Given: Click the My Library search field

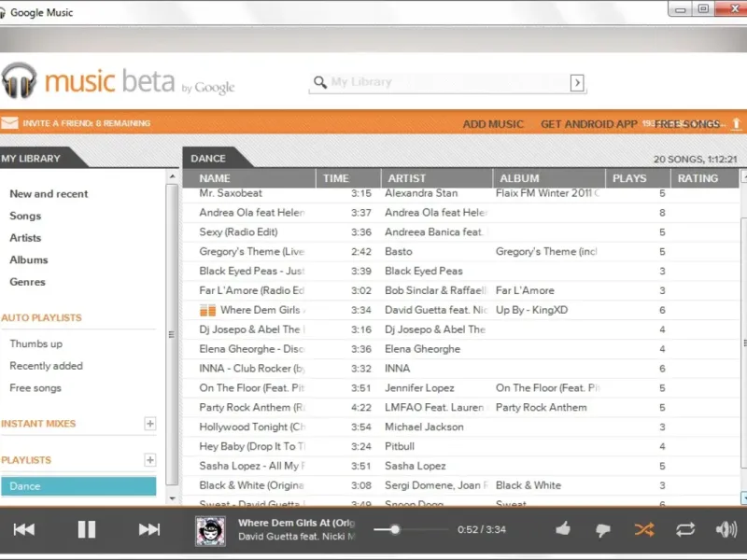Looking at the screenshot, I should pos(449,82).
